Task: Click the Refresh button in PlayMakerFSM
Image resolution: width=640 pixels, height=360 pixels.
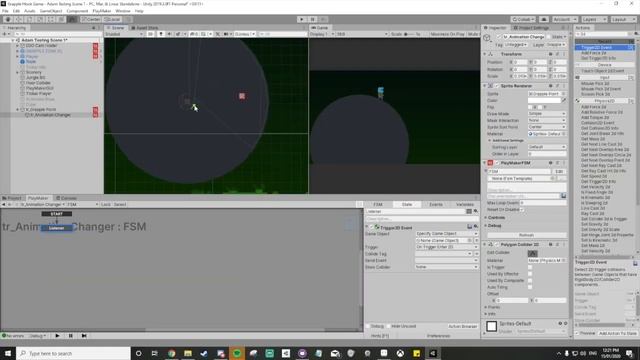Action: pyautogui.click(x=527, y=235)
